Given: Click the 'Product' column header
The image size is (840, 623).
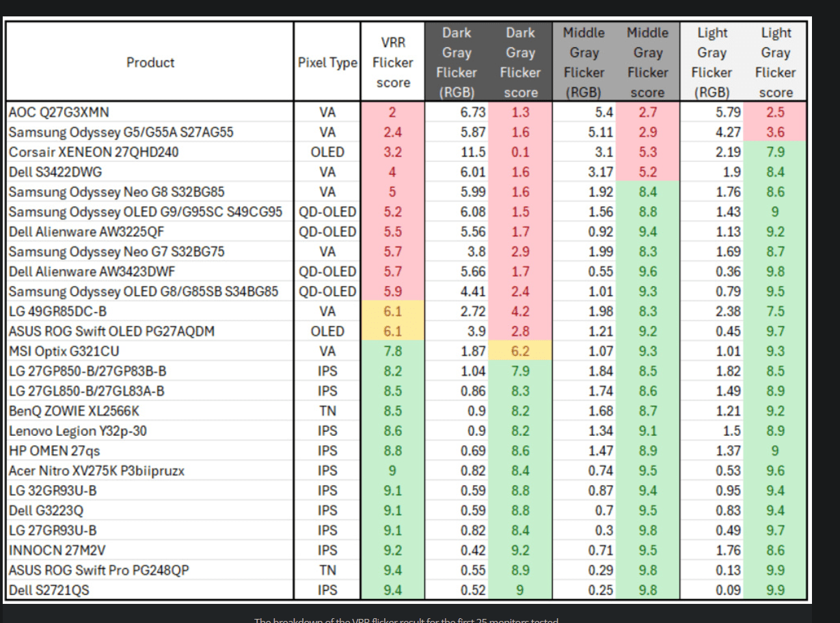Looking at the screenshot, I should pos(150,62).
